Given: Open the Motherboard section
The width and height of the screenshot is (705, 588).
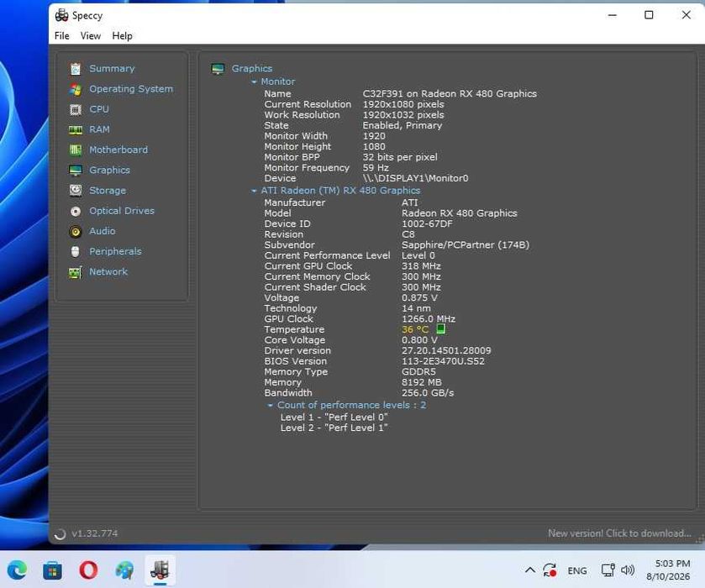Looking at the screenshot, I should pyautogui.click(x=118, y=150).
